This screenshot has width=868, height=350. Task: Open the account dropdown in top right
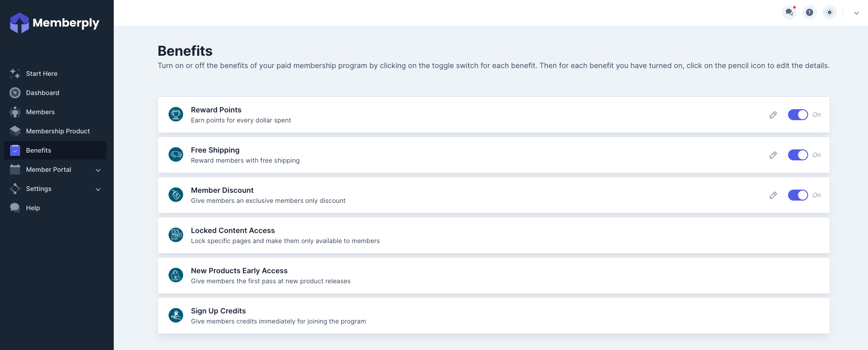[856, 13]
